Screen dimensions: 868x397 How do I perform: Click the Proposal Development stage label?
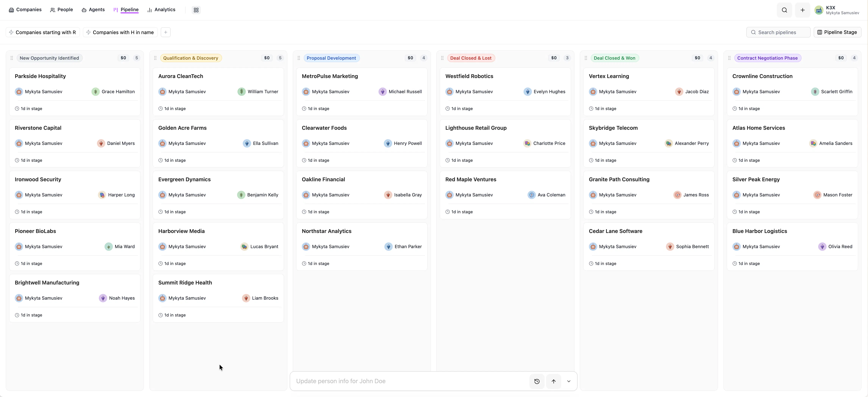click(331, 58)
